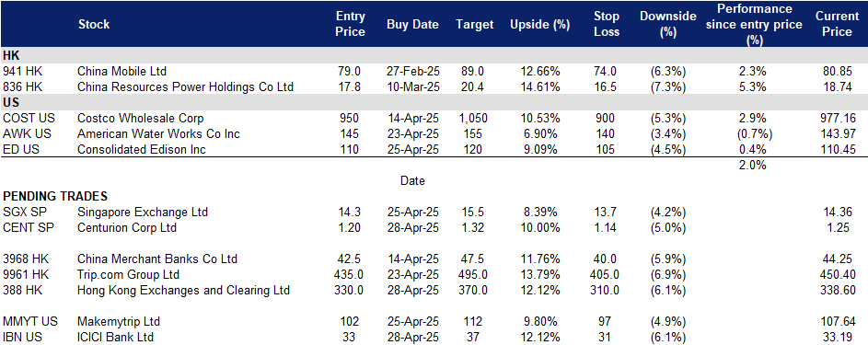868x345 pixels.
Task: Select the HK section header row
Action: (434, 55)
